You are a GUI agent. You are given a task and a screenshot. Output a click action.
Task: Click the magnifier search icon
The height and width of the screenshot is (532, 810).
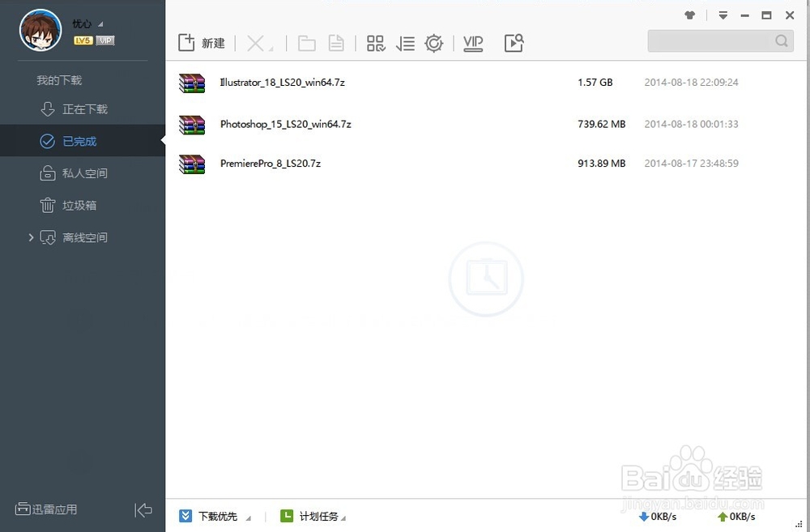click(x=782, y=40)
